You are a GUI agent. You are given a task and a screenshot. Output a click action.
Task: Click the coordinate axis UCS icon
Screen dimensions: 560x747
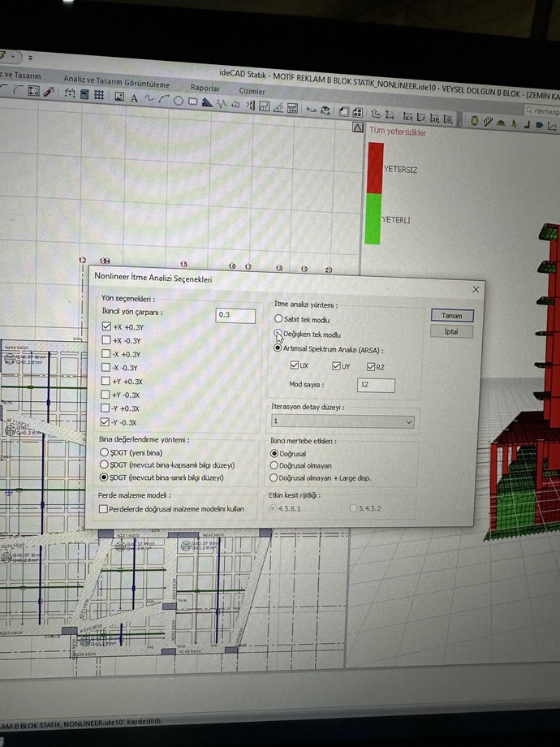click(x=376, y=114)
